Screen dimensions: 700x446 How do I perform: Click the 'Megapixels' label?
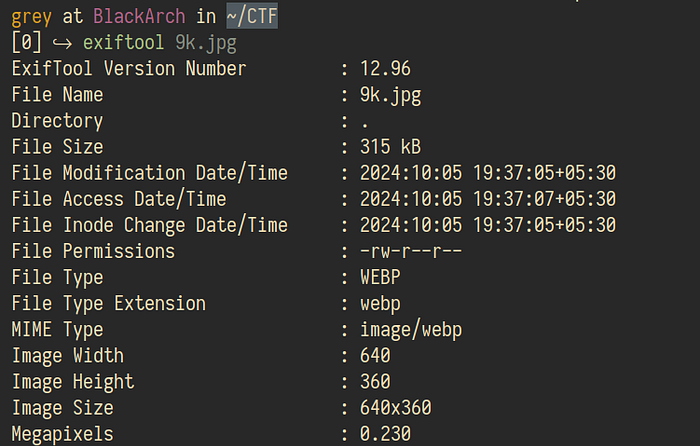point(62,434)
